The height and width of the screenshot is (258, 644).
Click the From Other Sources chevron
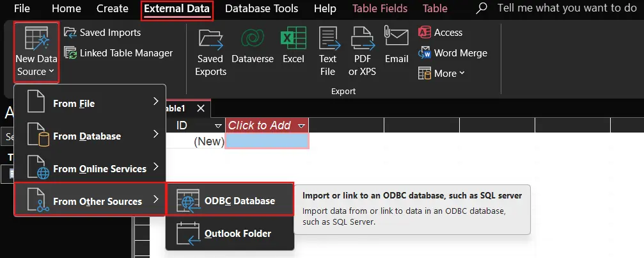coord(155,199)
